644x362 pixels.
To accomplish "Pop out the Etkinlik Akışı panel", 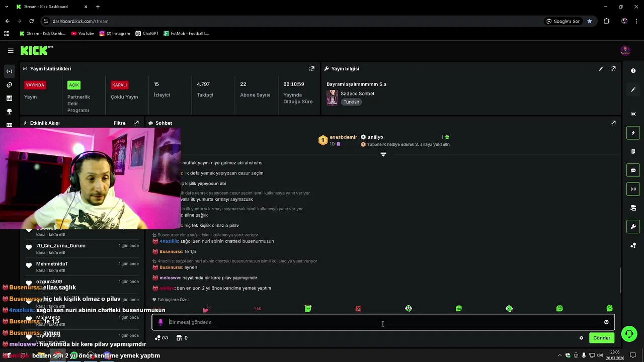I will click(x=136, y=123).
